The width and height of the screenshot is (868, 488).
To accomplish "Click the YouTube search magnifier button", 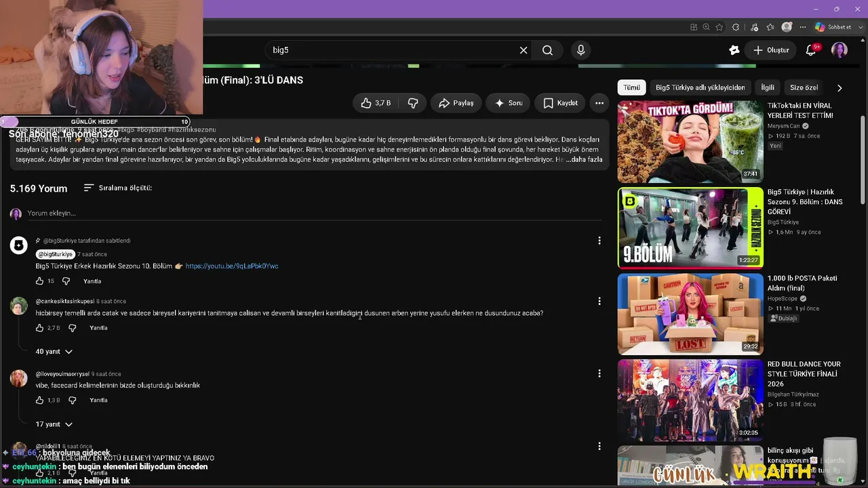I will (547, 50).
